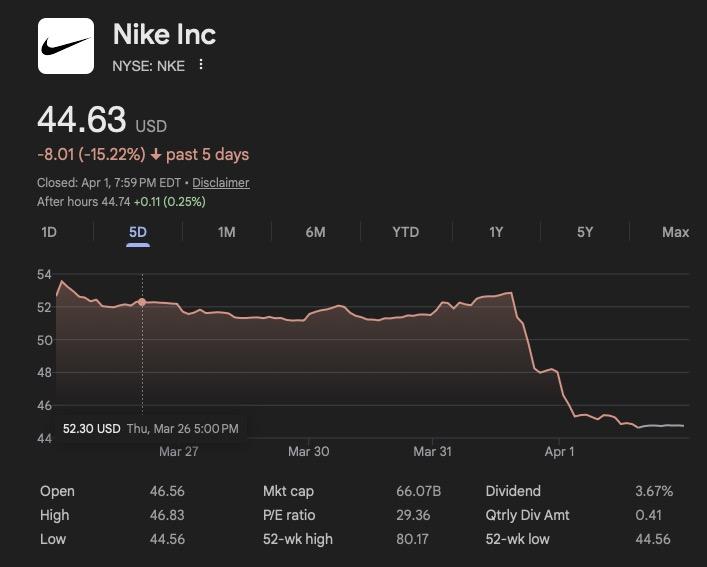707x567 pixels.
Task: Open the 5Y chart tab
Action: (585, 232)
